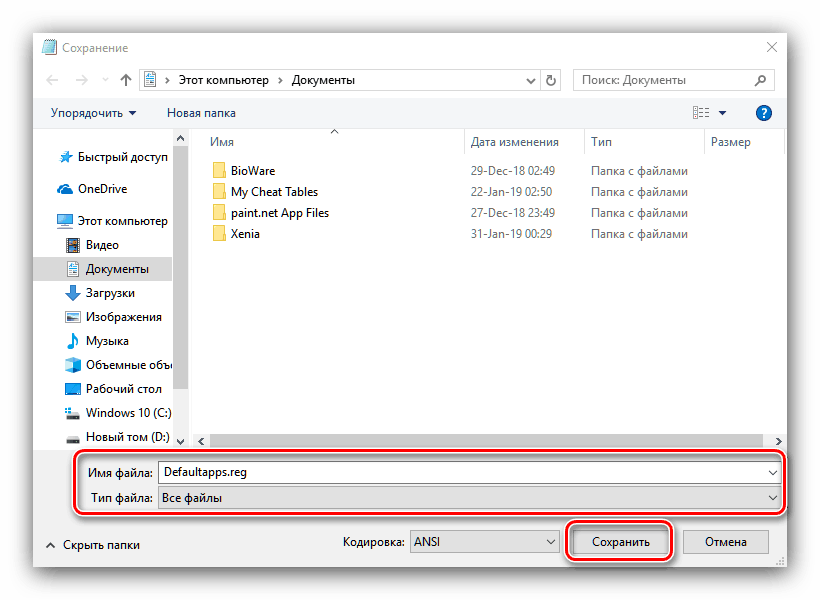
Task: Open help via the question mark icon
Action: [763, 113]
